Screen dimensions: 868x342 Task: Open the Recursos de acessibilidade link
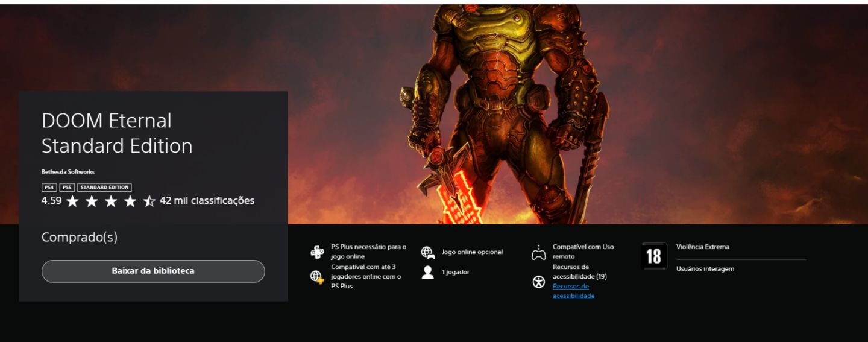[x=573, y=291]
